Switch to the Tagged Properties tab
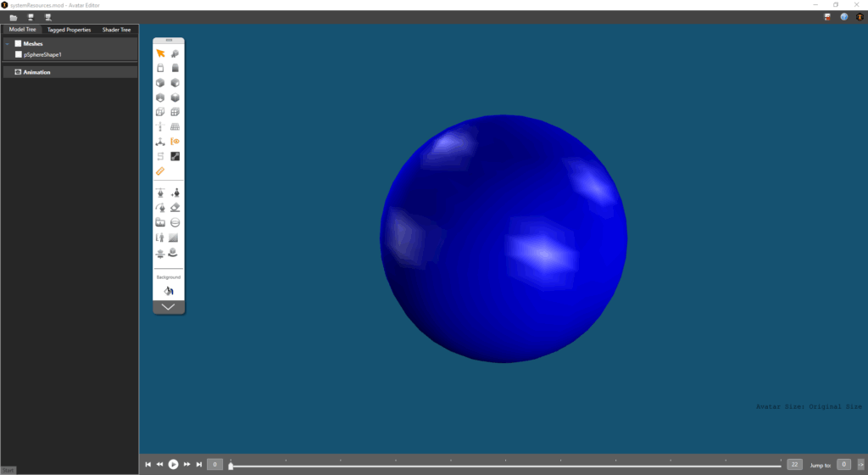Viewport: 868px width, 475px height. [69, 30]
